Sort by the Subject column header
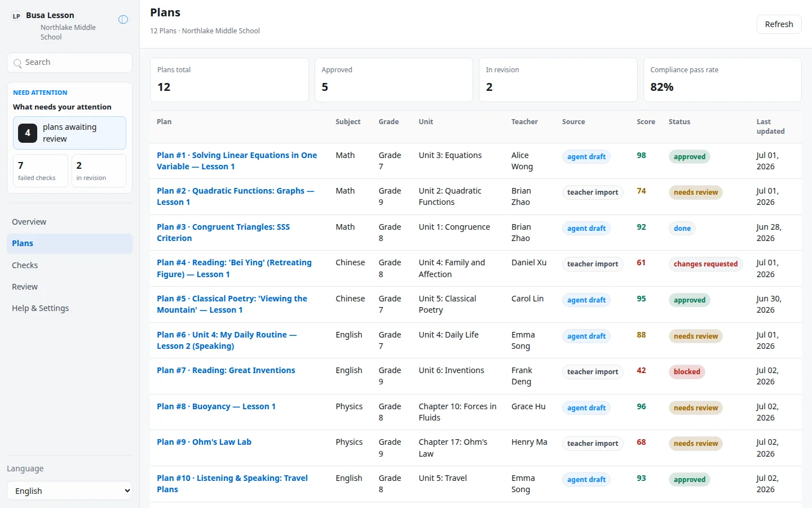 point(348,122)
